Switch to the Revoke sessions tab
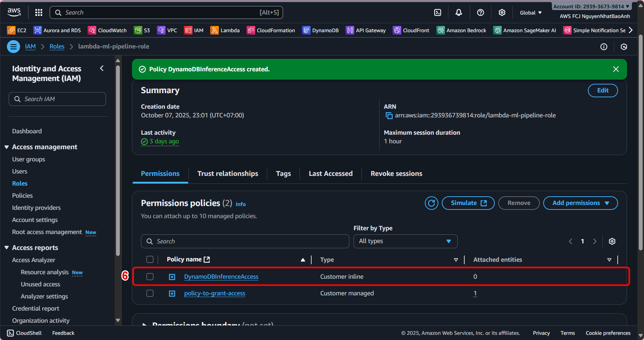Viewport: 644px width, 340px height. [x=396, y=174]
